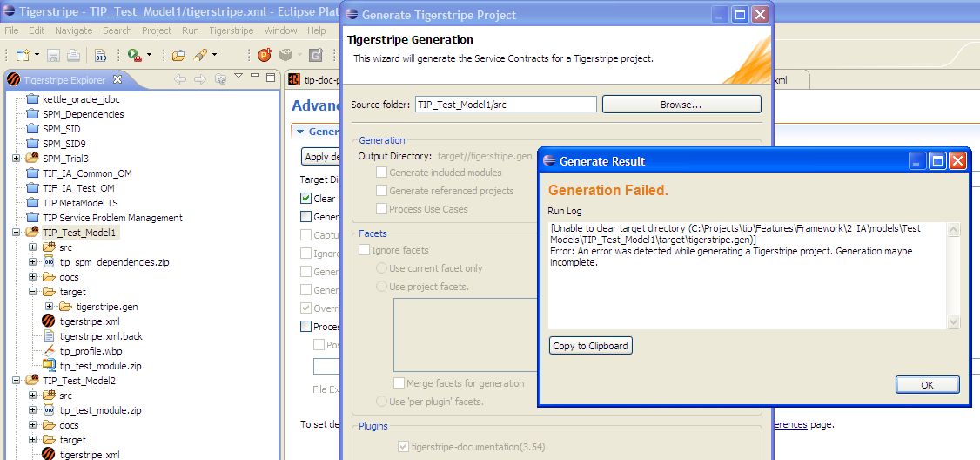Image resolution: width=980 pixels, height=460 pixels.
Task: Select Use project facets radio
Action: coord(380,287)
